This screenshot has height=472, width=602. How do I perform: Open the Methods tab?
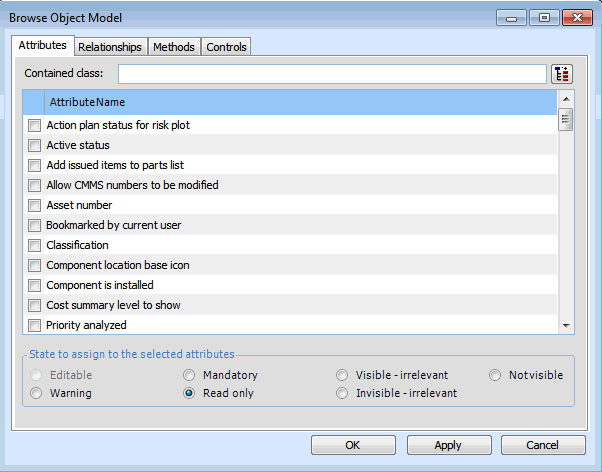click(x=174, y=47)
